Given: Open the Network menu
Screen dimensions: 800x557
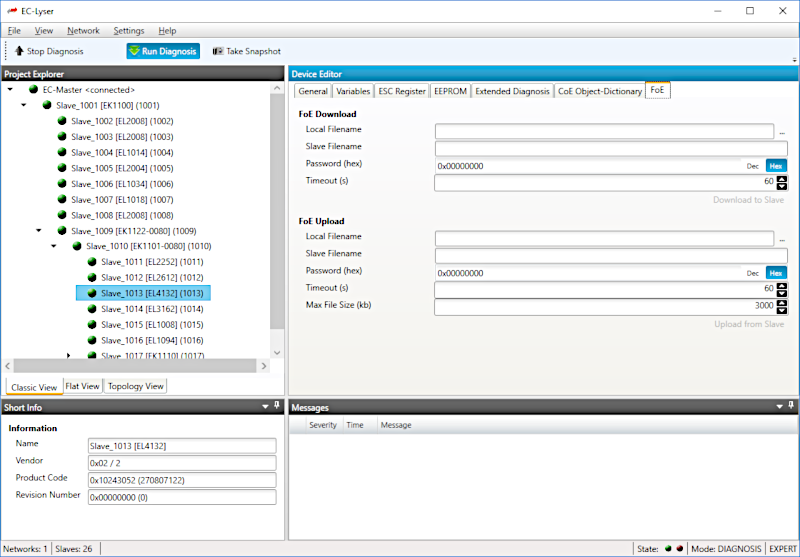Looking at the screenshot, I should 83,31.
